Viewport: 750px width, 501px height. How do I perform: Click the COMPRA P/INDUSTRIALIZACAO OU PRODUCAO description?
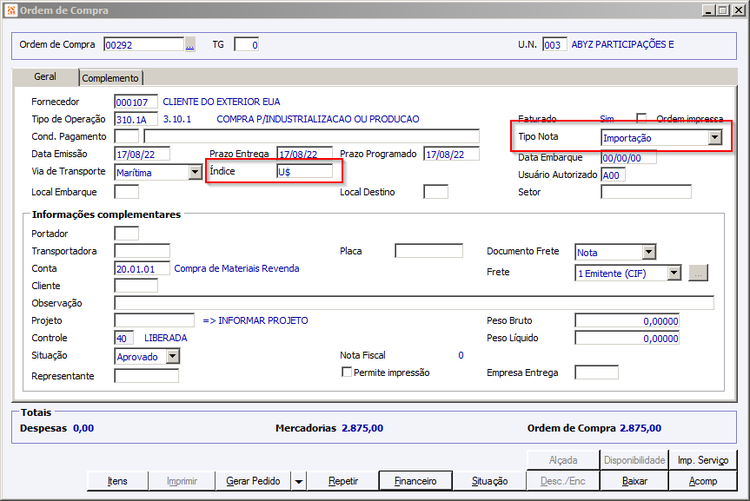point(318,119)
